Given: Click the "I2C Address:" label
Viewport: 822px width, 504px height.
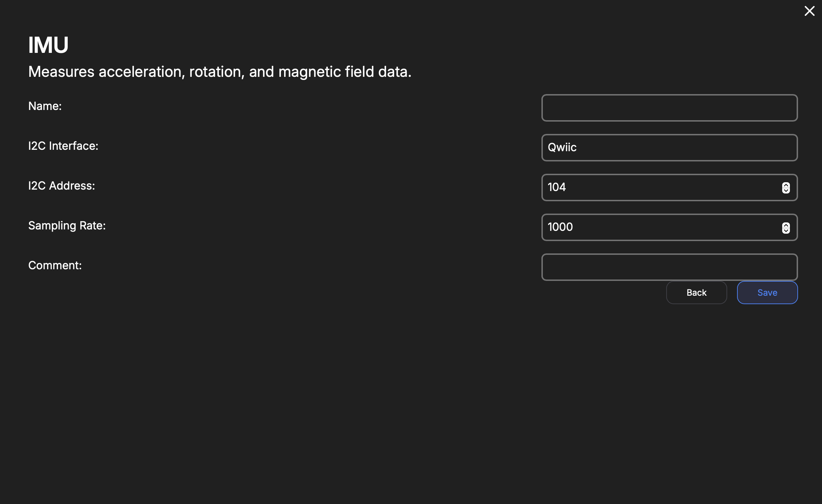Looking at the screenshot, I should (62, 186).
